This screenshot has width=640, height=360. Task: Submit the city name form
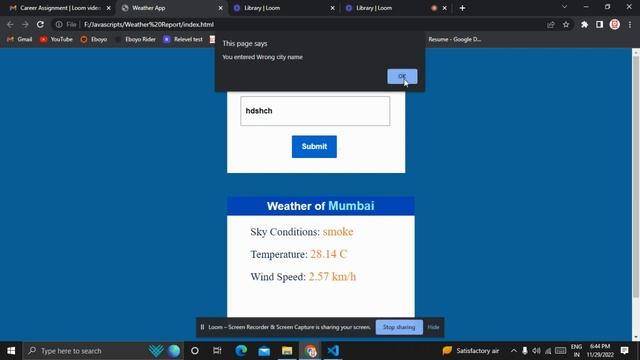tap(314, 147)
